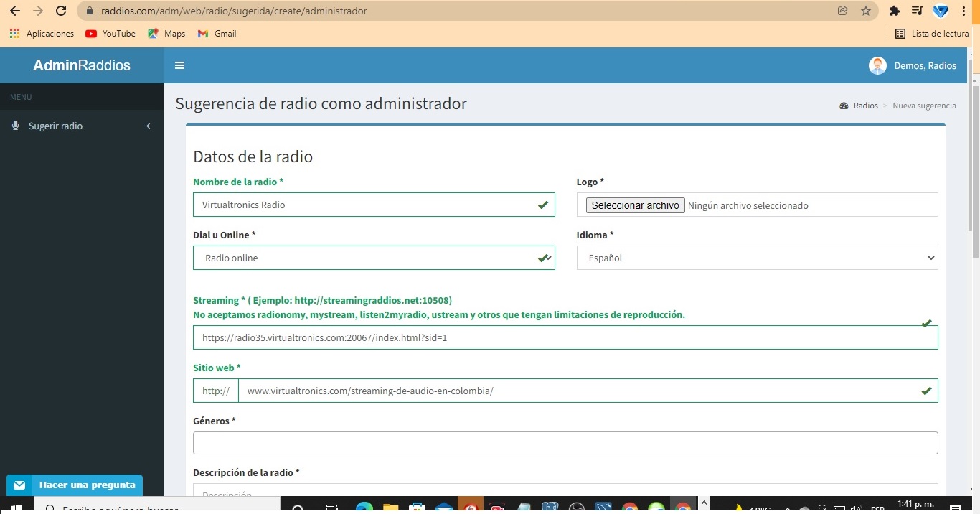Screen dimensions: 980x514
Task: Click the Nombre de la radio field
Action: (366, 205)
